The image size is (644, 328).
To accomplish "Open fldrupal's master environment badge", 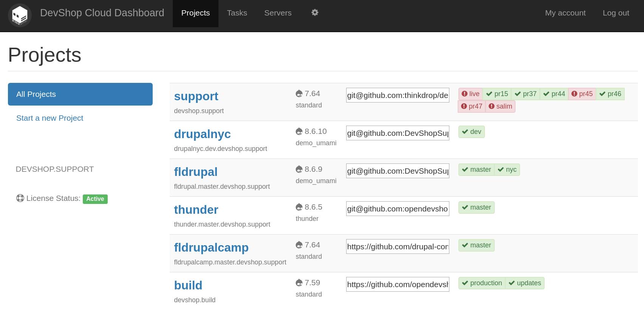I will point(477,169).
